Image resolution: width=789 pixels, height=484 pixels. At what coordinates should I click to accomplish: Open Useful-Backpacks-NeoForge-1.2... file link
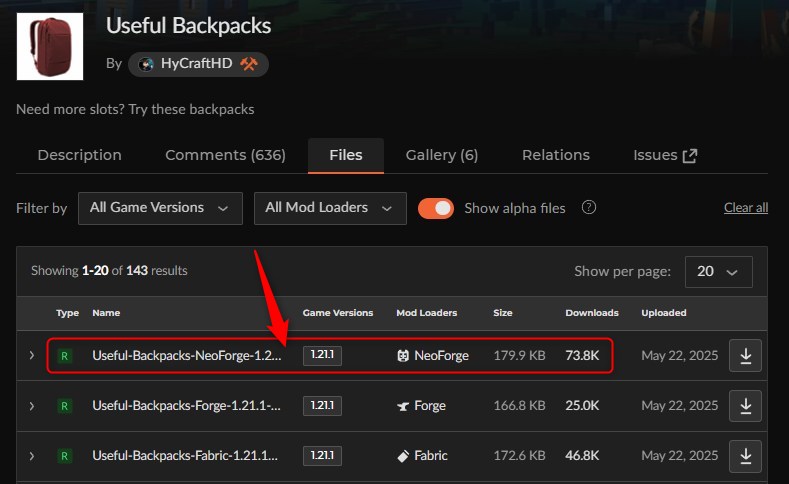[187, 356]
